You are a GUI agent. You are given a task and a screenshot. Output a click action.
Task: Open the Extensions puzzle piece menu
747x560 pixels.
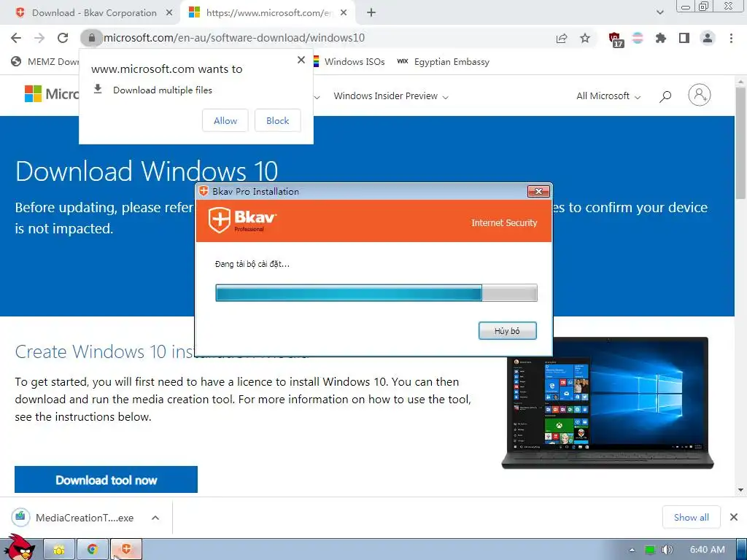click(661, 38)
